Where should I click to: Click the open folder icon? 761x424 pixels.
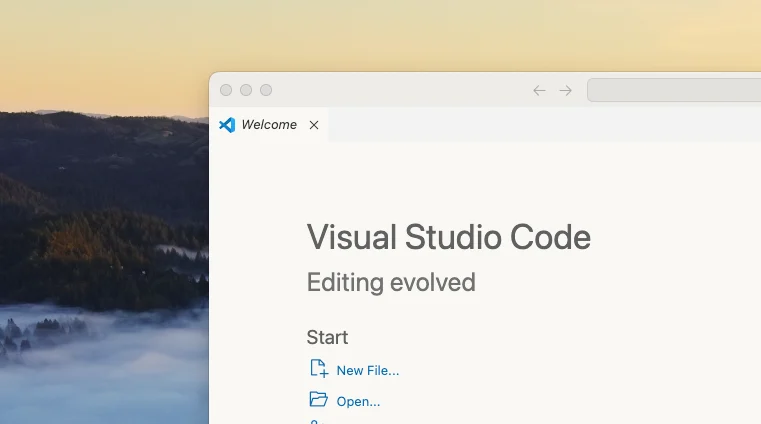point(318,399)
